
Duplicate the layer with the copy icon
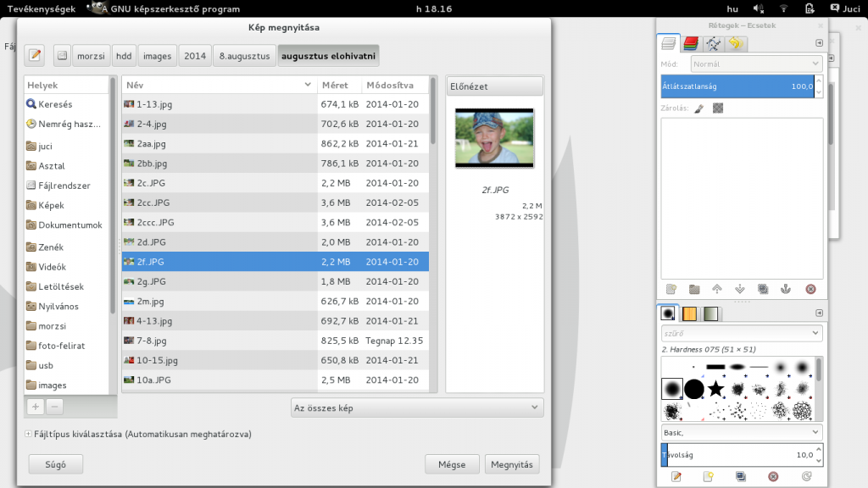pos(762,289)
